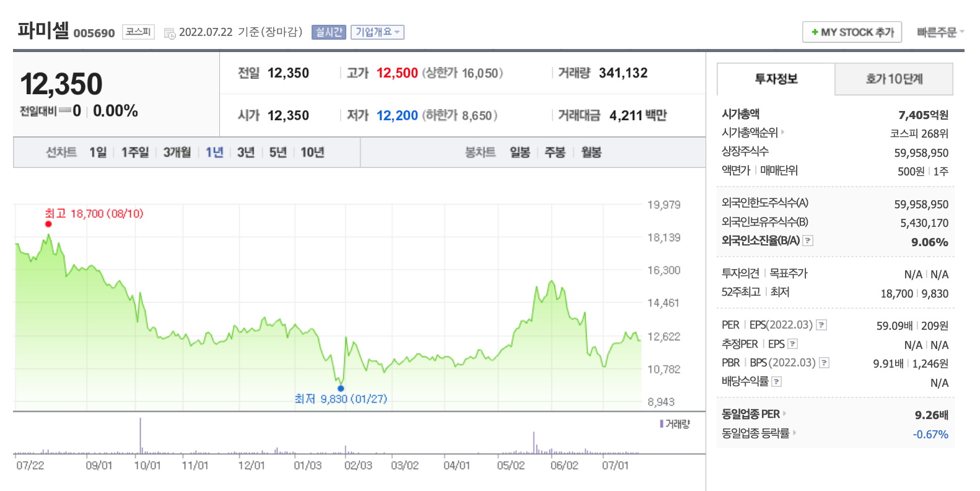
Task: Switch to the 투자정보 tab
Action: point(776,79)
